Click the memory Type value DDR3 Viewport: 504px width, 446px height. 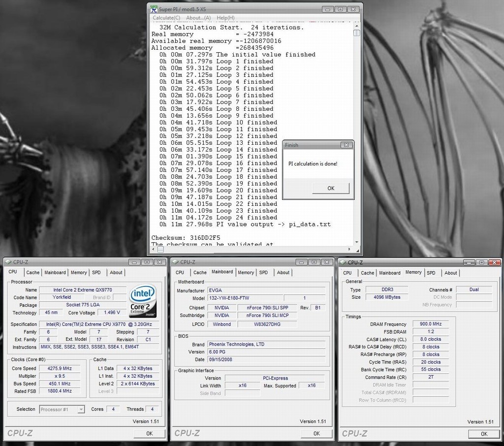(387, 289)
